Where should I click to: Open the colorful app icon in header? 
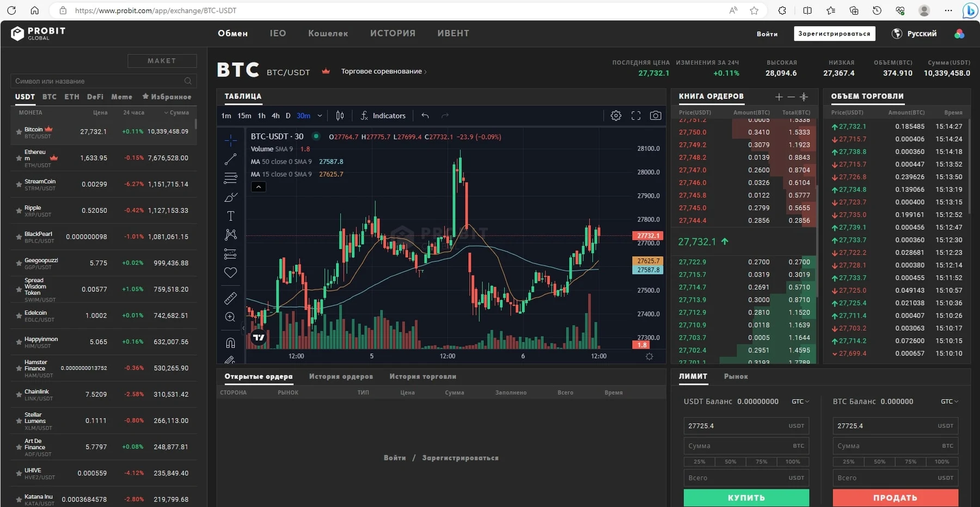[x=959, y=34]
